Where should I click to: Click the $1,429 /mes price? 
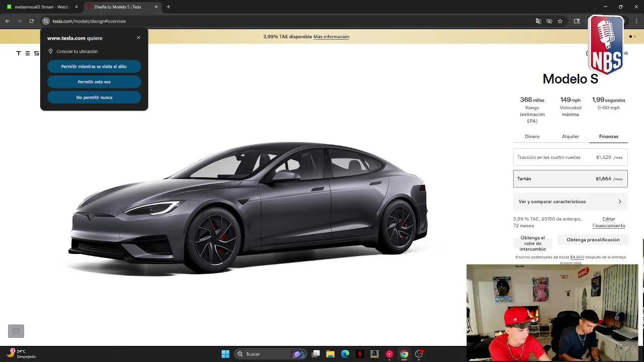pos(609,157)
